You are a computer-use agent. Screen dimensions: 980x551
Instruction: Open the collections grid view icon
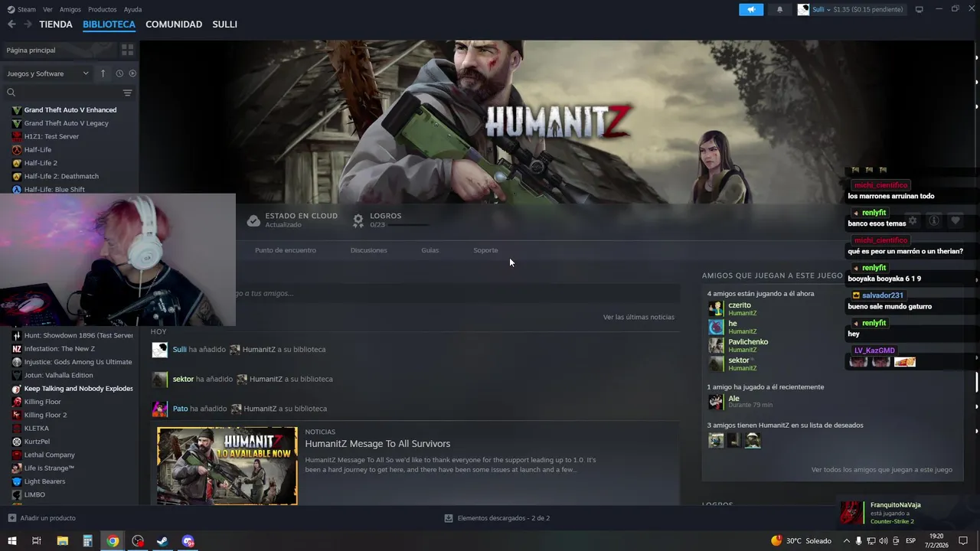click(127, 50)
